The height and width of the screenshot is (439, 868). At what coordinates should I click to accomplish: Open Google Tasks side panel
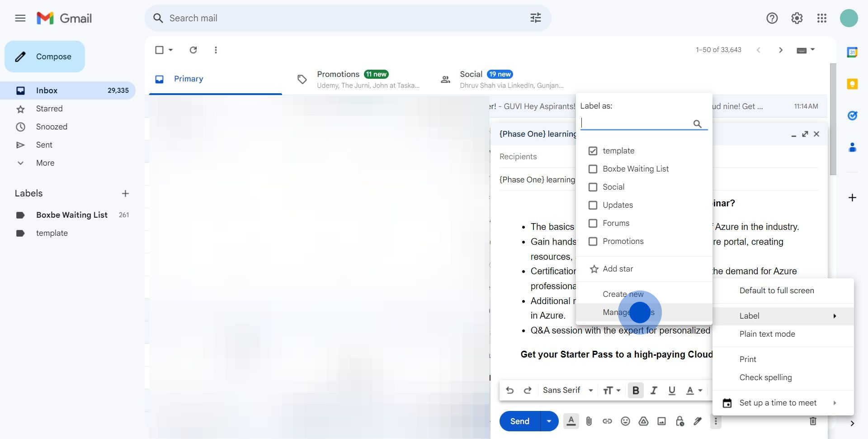852,116
